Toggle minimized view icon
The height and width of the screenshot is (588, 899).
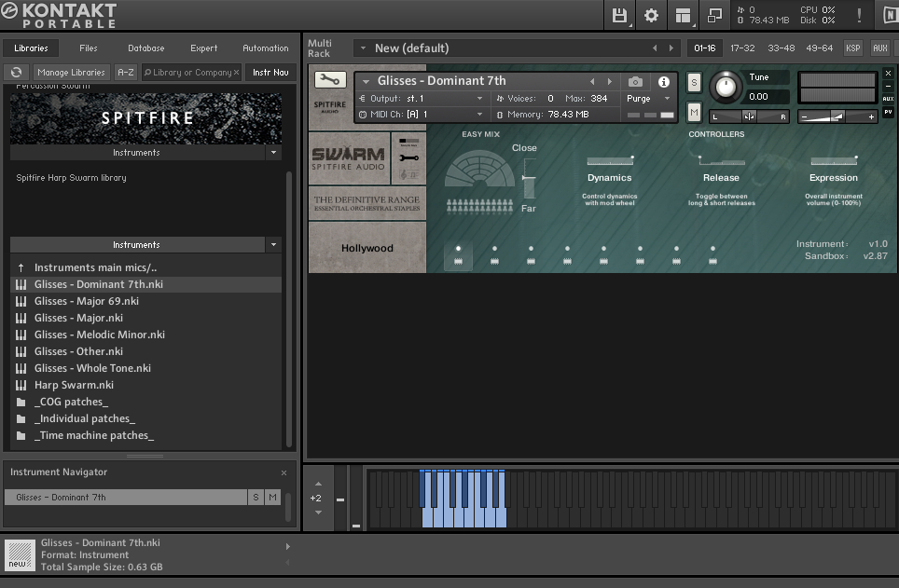pyautogui.click(x=714, y=16)
